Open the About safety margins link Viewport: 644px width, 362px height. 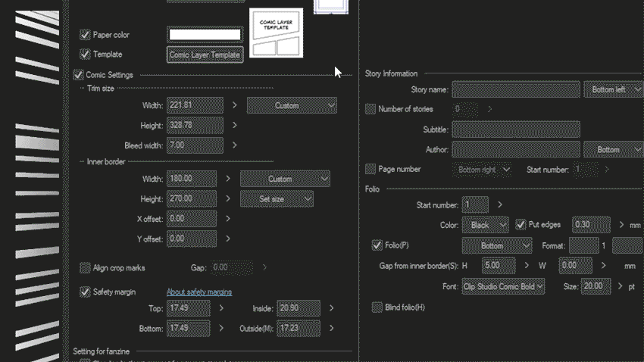199,292
